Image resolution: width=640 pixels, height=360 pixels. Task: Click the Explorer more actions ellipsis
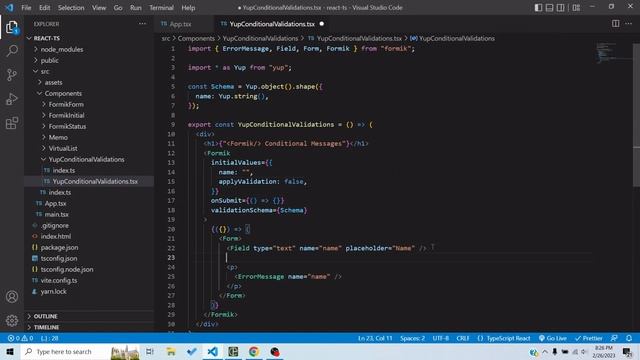[142, 24]
